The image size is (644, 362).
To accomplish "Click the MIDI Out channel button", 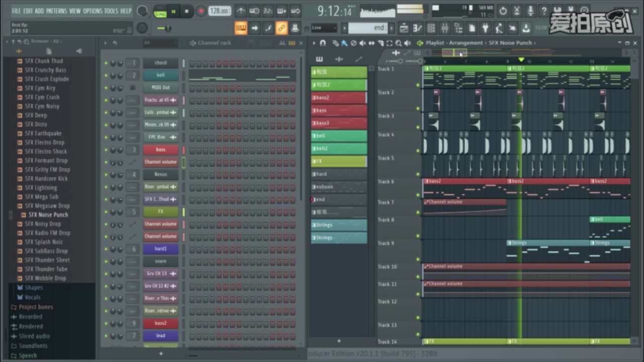I will point(160,88).
